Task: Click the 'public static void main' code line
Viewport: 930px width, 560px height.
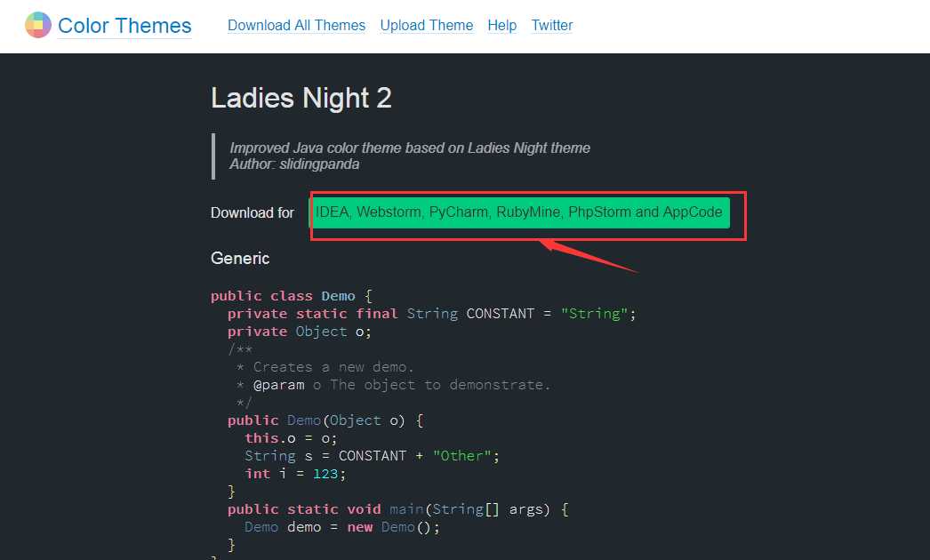Action: click(x=398, y=509)
